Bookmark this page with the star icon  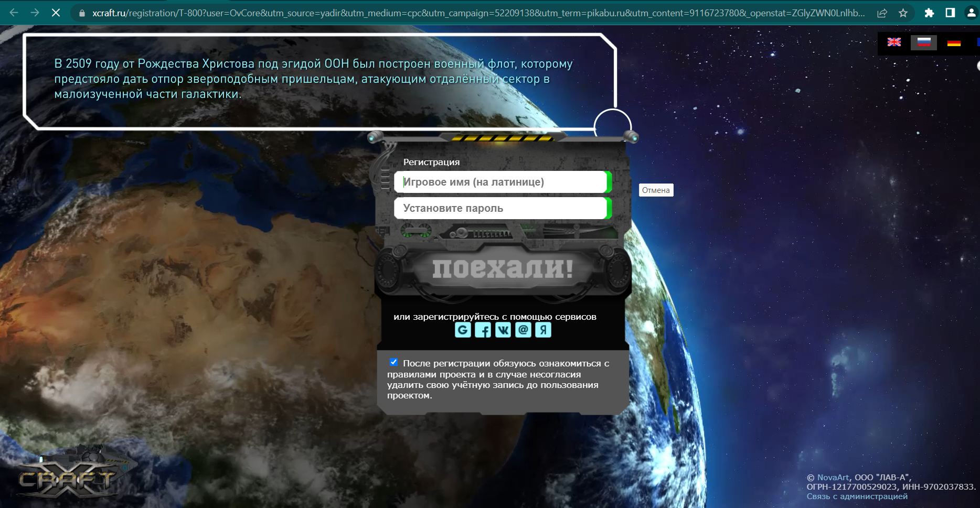(903, 13)
